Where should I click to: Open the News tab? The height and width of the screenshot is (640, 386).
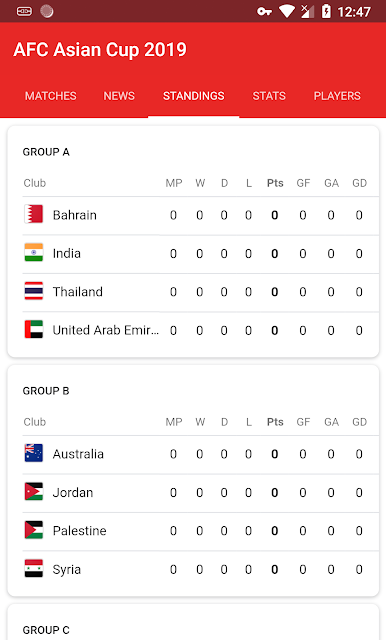119,96
